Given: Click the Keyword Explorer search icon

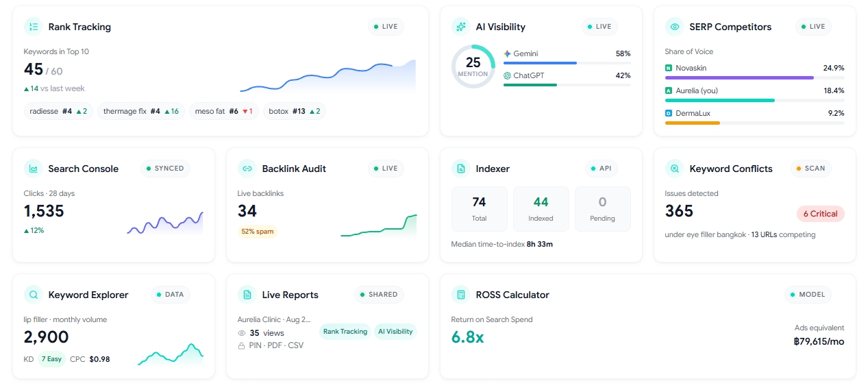Looking at the screenshot, I should (33, 295).
